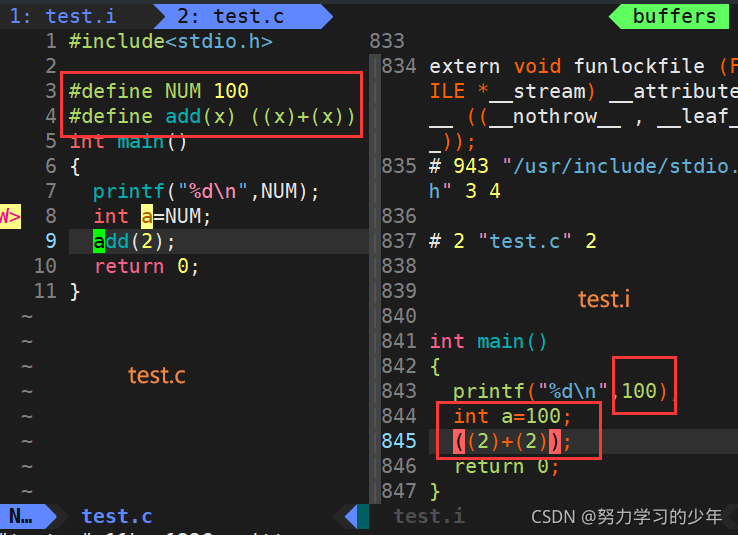Click 'return 0;' on line 846
This screenshot has width=738, height=535.
[x=506, y=466]
